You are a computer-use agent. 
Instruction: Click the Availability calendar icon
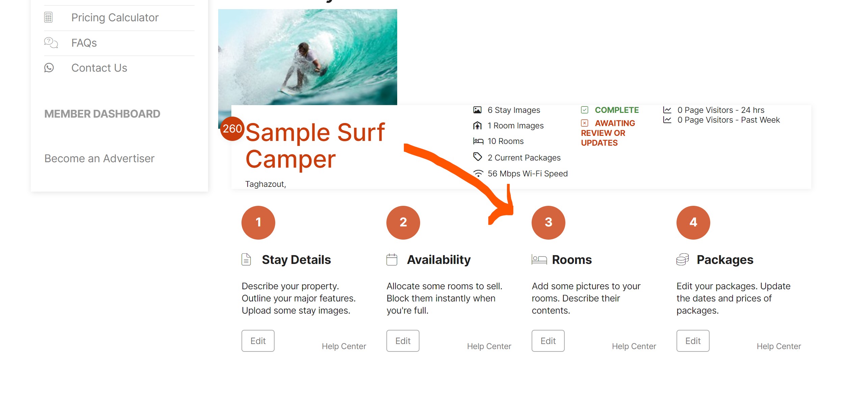(x=392, y=260)
